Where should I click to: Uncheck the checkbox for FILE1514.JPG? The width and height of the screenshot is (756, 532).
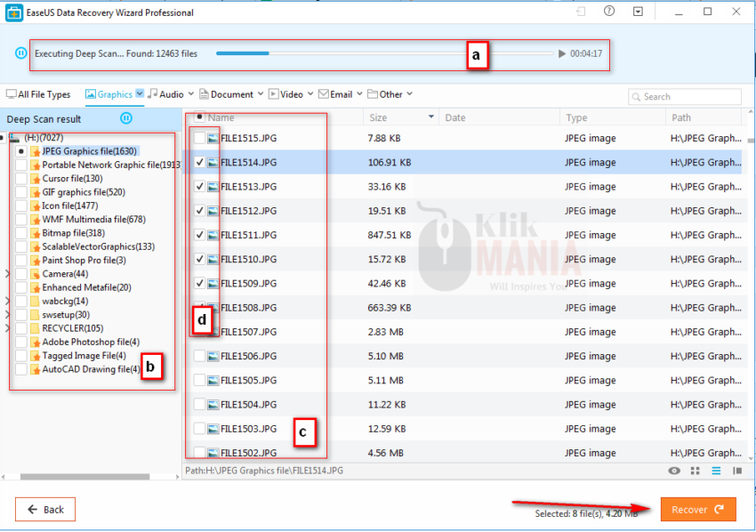[197, 162]
